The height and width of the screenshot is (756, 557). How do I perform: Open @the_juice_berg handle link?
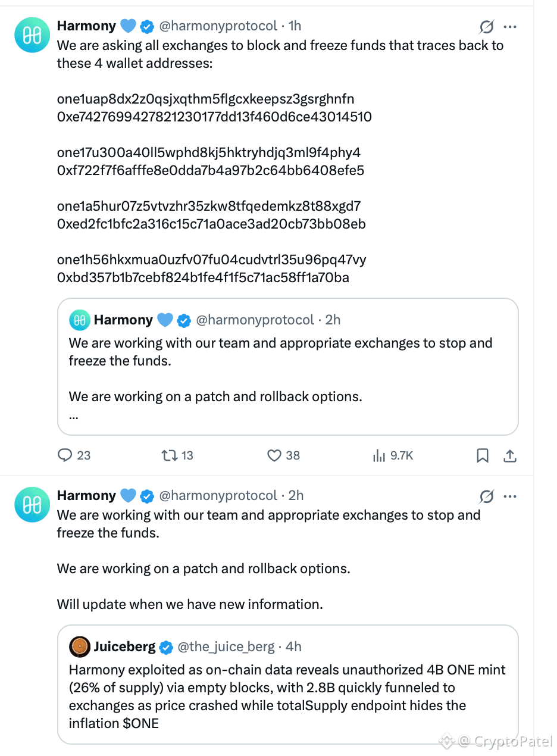(x=226, y=646)
